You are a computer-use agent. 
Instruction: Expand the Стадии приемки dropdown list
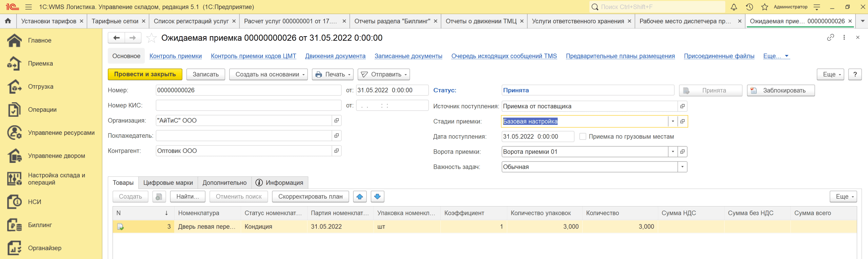click(x=673, y=122)
